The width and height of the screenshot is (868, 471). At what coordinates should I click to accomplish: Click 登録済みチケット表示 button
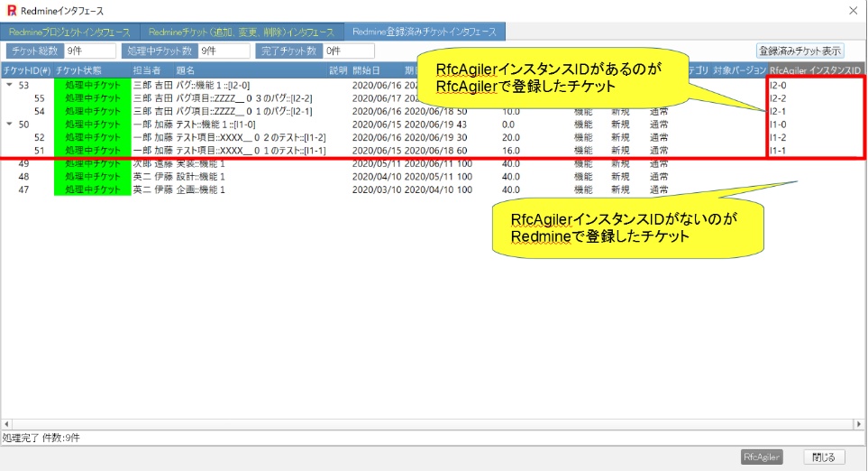799,51
